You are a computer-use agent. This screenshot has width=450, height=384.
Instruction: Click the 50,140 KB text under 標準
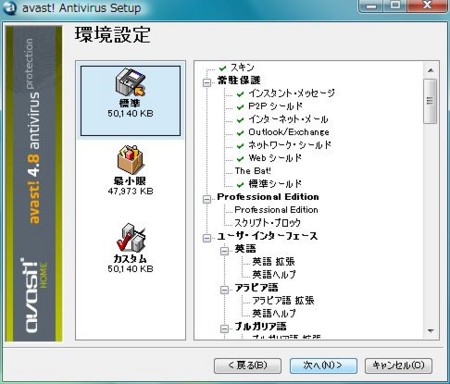click(130, 113)
